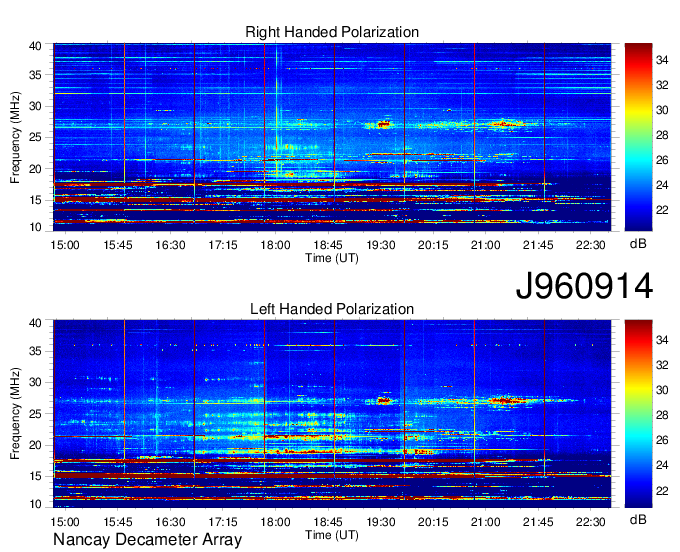Click the bottom plot color bar

pos(638,414)
